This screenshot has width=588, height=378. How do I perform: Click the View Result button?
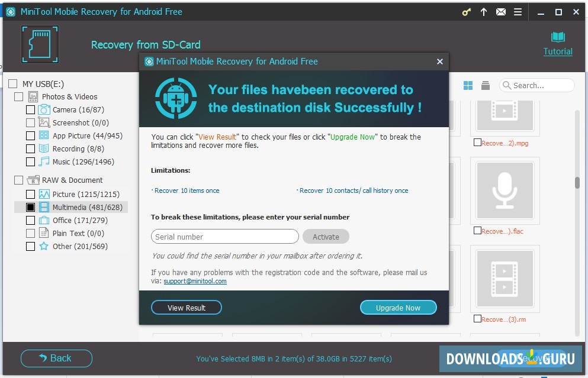pyautogui.click(x=187, y=308)
